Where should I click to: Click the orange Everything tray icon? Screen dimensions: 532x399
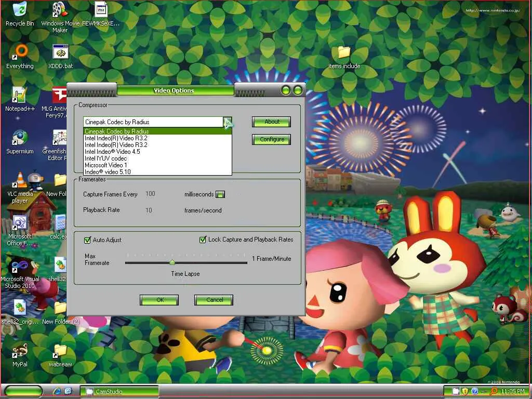(494, 391)
